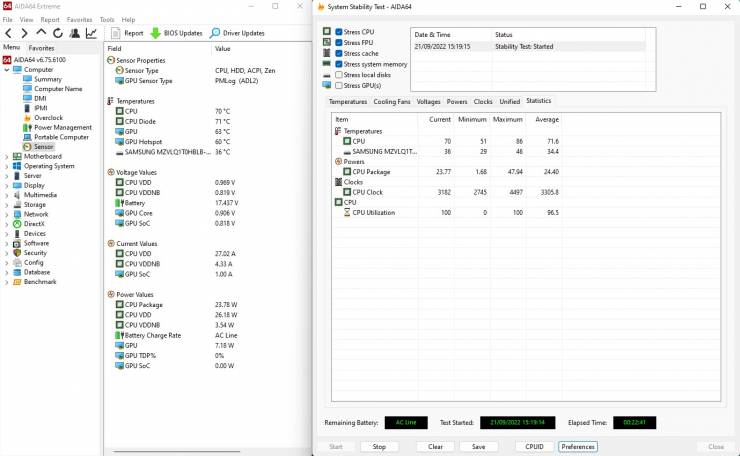
Task: Expand the Devices tree node
Action: 7,234
